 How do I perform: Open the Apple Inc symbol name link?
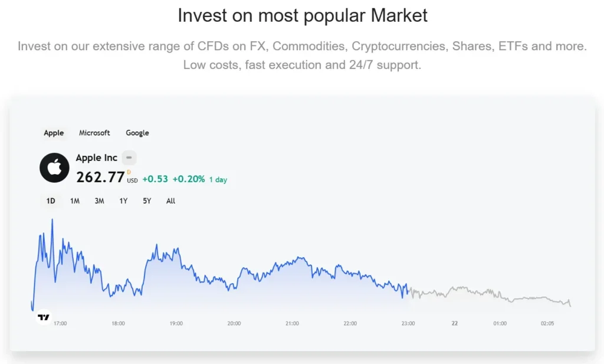tap(96, 158)
